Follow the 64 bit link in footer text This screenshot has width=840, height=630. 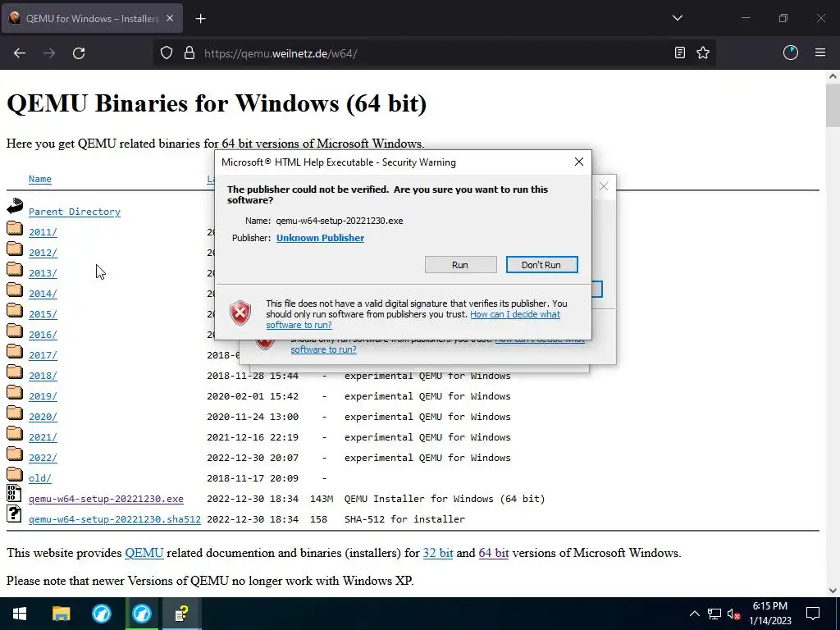pyautogui.click(x=494, y=553)
